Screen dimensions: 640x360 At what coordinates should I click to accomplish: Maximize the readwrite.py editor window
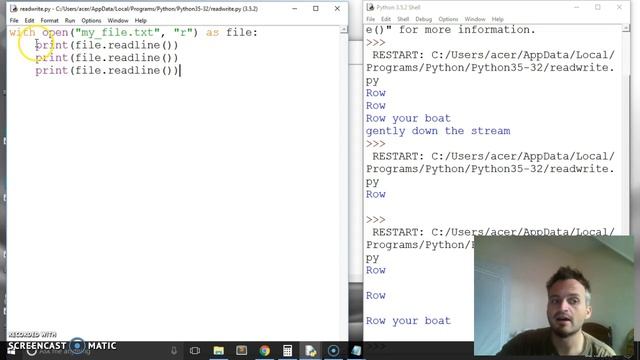(316, 9)
